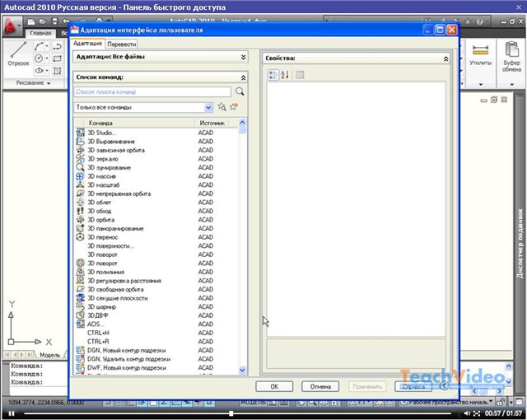This screenshot has height=420, width=527.
Task: Click the DGN, Удалить контур подрезки icon
Action: click(80, 359)
